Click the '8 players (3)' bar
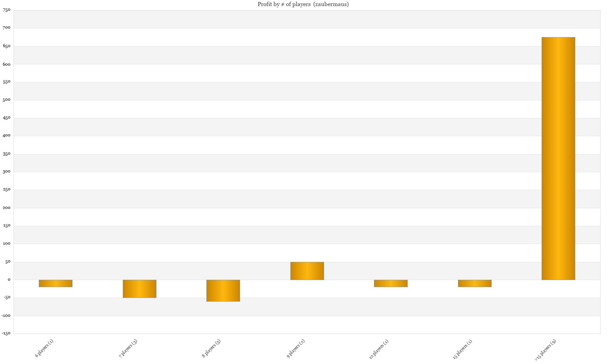The height and width of the screenshot is (364, 607). click(x=223, y=291)
